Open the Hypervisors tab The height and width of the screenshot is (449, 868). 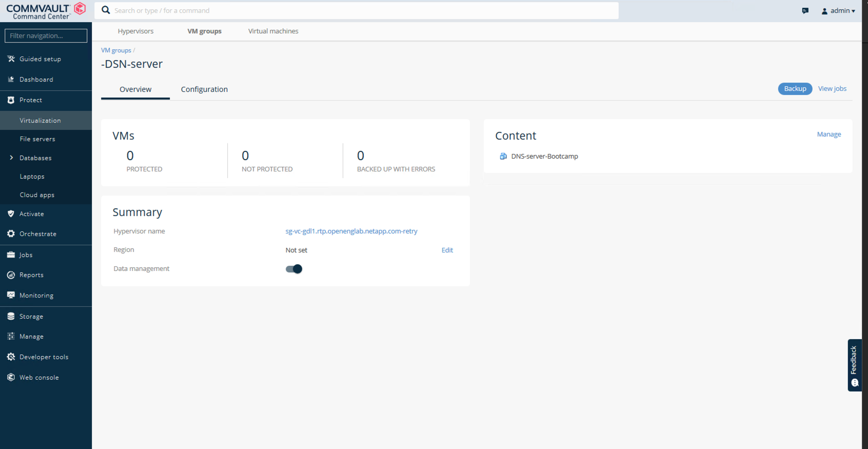tap(135, 31)
